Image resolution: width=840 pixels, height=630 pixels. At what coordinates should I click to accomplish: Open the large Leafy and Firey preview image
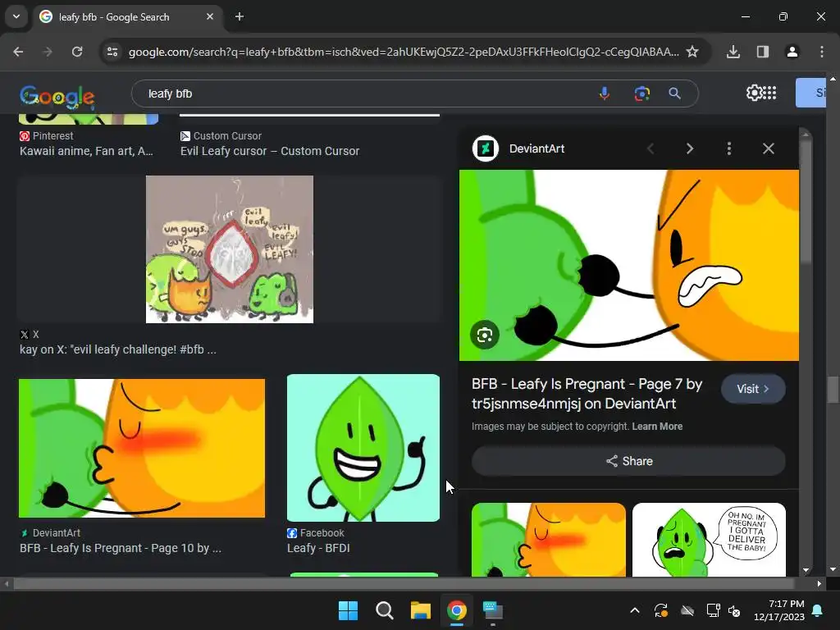[x=629, y=265]
